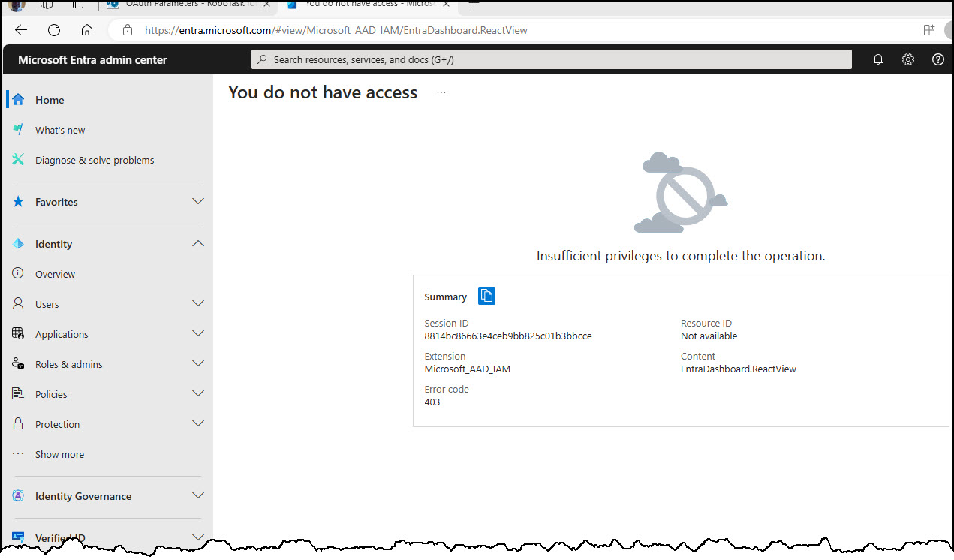954x560 pixels.
Task: Collapse the Identity section chevron
Action: pyautogui.click(x=198, y=243)
